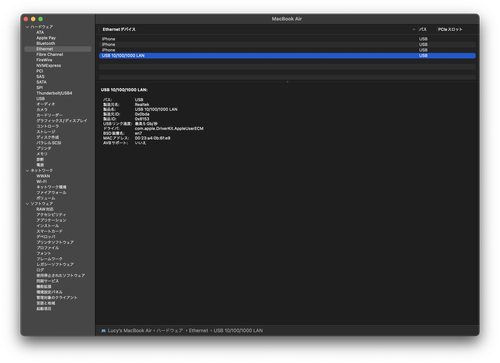
Task: Select アプリケーション in the sidebar
Action: pyautogui.click(x=51, y=220)
